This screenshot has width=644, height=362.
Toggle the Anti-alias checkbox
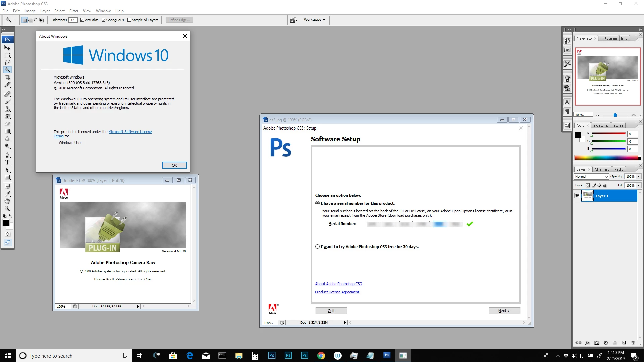[82, 20]
